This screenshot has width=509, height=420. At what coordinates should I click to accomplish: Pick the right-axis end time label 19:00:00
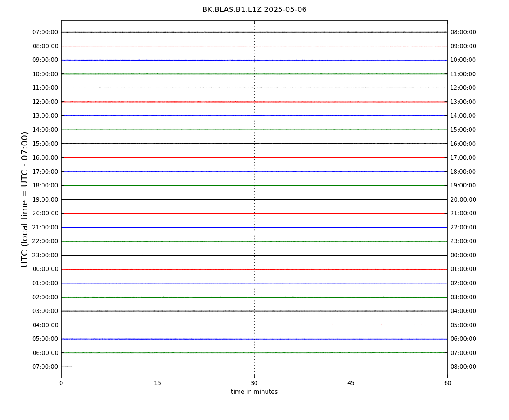click(463, 186)
